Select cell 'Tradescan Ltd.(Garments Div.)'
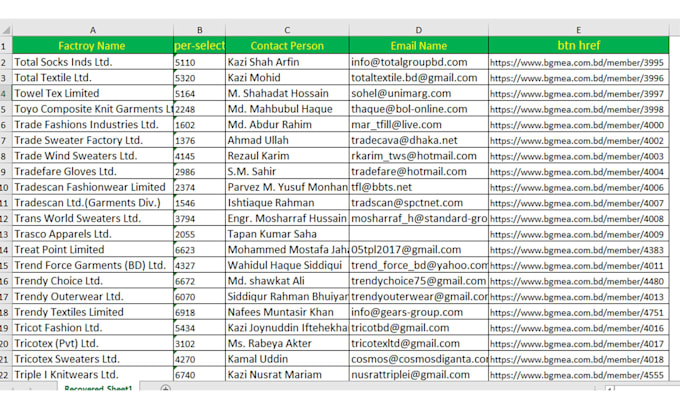680x409 pixels. [92, 203]
